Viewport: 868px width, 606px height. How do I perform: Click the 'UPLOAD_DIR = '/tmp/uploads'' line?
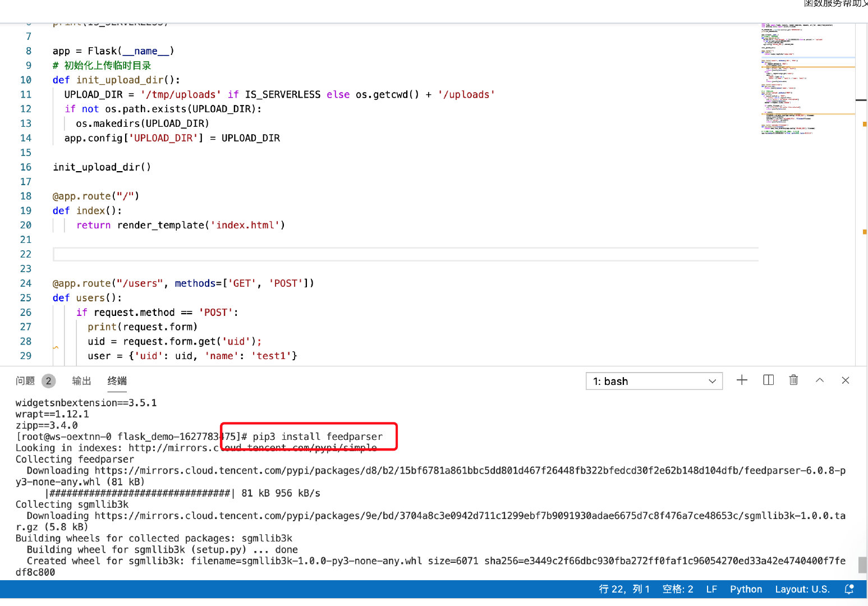click(x=279, y=95)
